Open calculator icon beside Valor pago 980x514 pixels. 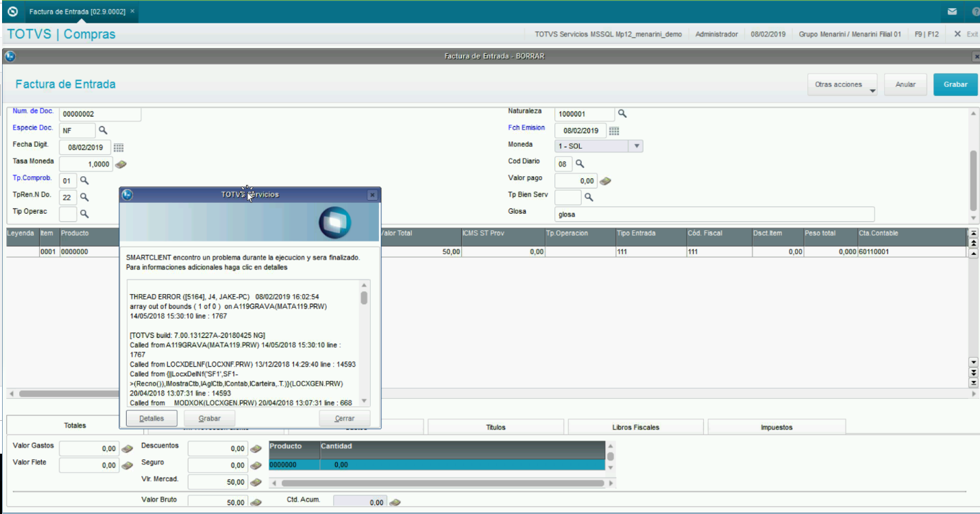coord(605,181)
